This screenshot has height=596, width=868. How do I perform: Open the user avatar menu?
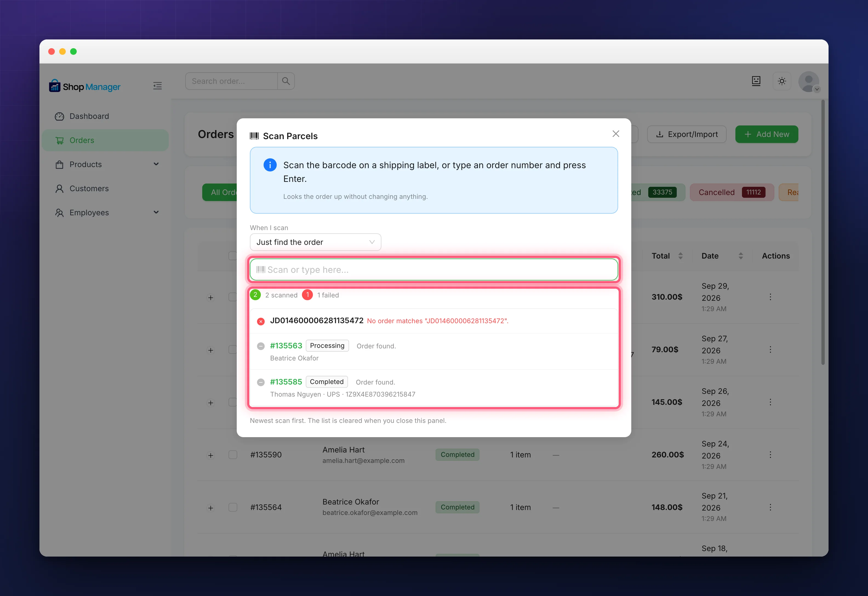click(809, 81)
